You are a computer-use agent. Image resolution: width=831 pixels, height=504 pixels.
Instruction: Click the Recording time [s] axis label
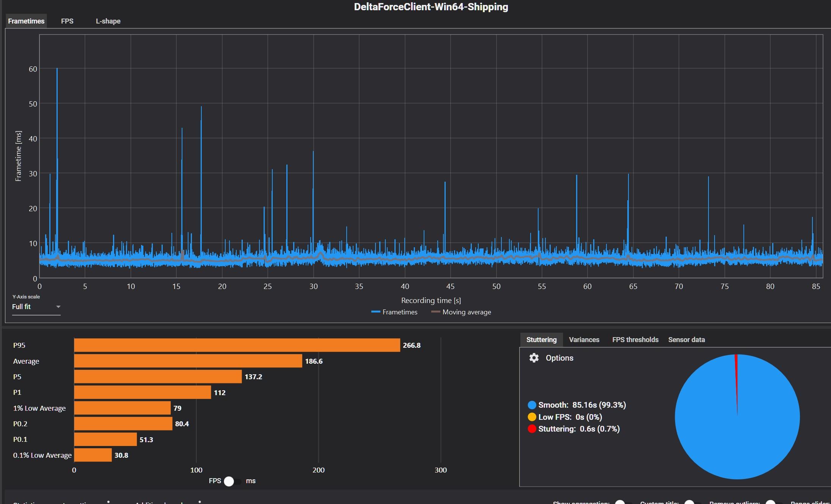click(x=431, y=300)
